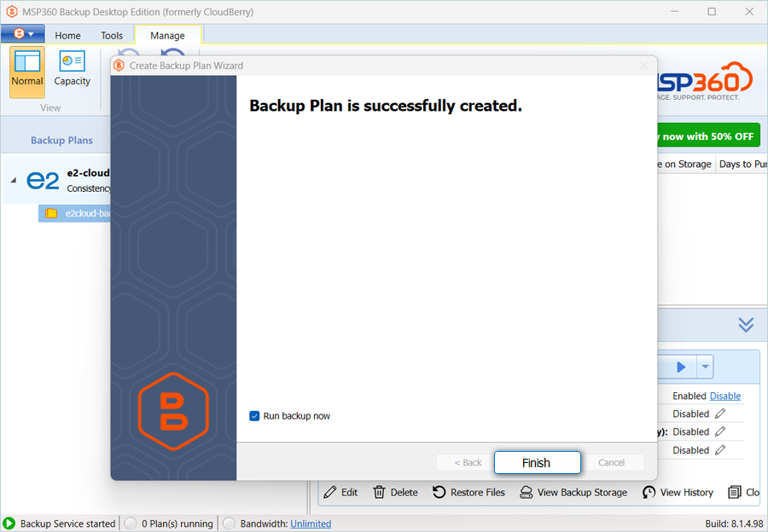768x532 pixels.
Task: Click the blue run plan play button
Action: point(681,367)
